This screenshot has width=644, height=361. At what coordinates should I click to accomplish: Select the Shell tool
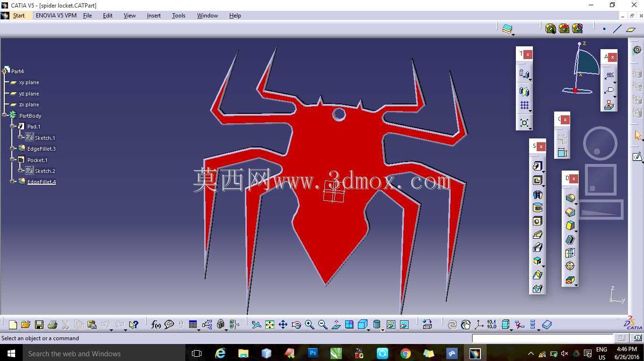(570, 240)
